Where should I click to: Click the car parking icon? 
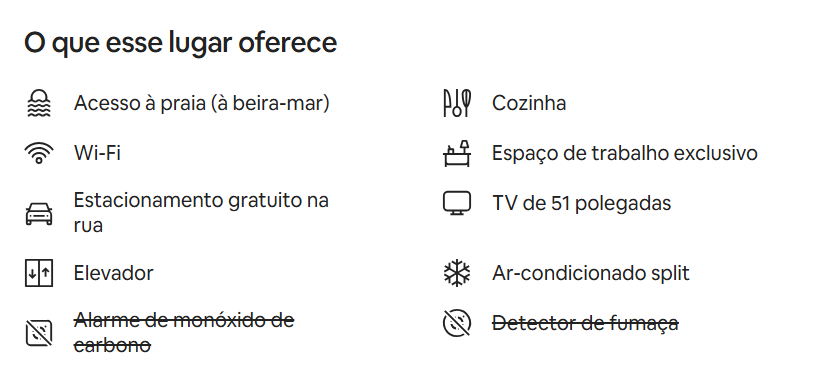coord(39,214)
